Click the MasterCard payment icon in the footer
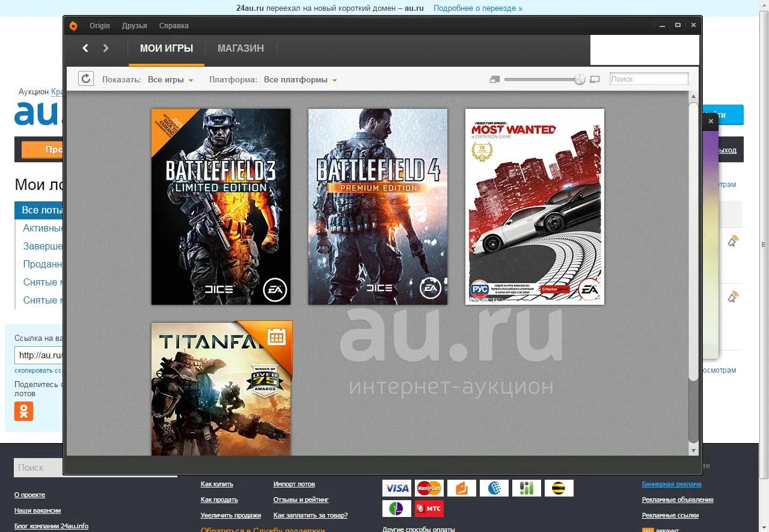The height and width of the screenshot is (532, 769). pos(429,488)
